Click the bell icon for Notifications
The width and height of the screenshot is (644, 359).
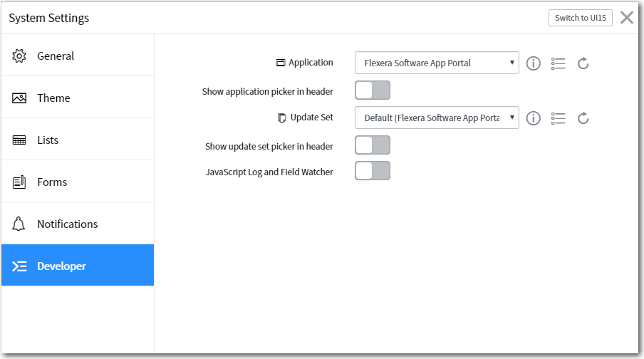click(x=19, y=224)
